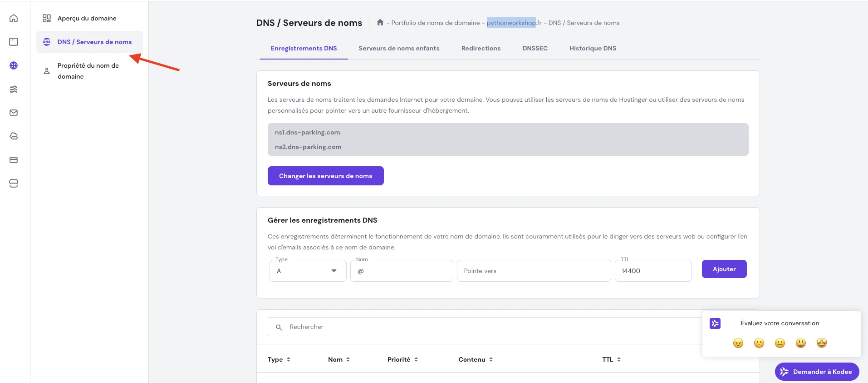This screenshot has width=868, height=383.
Task: Open the Billing card icon in sidebar
Action: pyautogui.click(x=14, y=160)
